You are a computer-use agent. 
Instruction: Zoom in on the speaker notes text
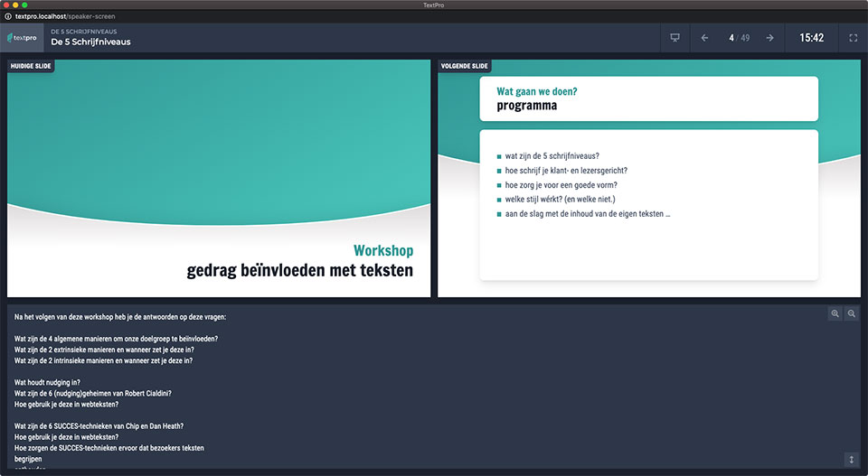pos(835,313)
